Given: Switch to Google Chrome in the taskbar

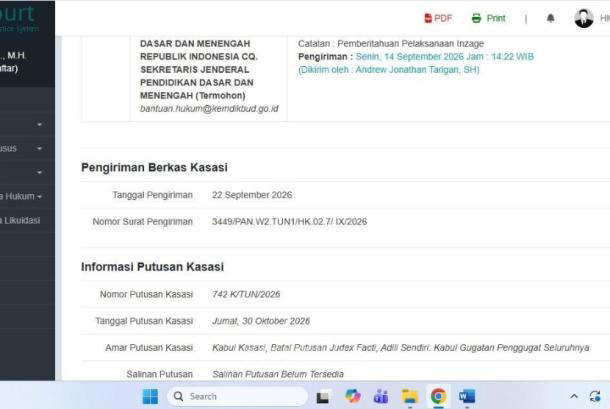Looking at the screenshot, I should (x=438, y=396).
